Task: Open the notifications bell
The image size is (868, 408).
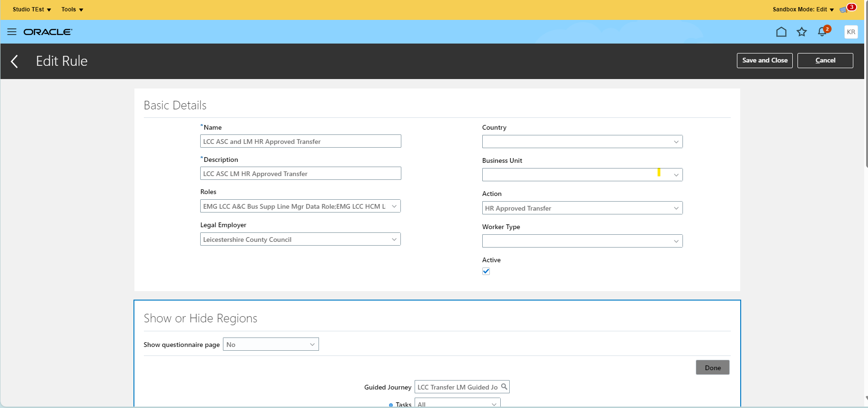Action: [823, 32]
